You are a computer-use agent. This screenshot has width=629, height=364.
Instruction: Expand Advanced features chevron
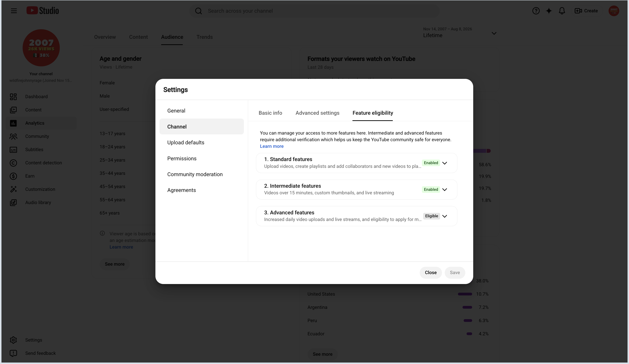(x=445, y=216)
